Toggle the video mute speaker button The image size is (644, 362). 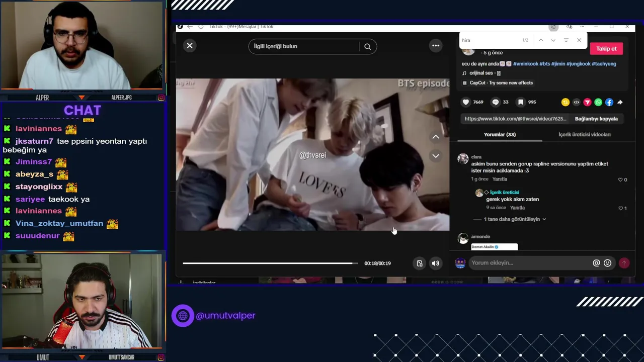coord(436,263)
